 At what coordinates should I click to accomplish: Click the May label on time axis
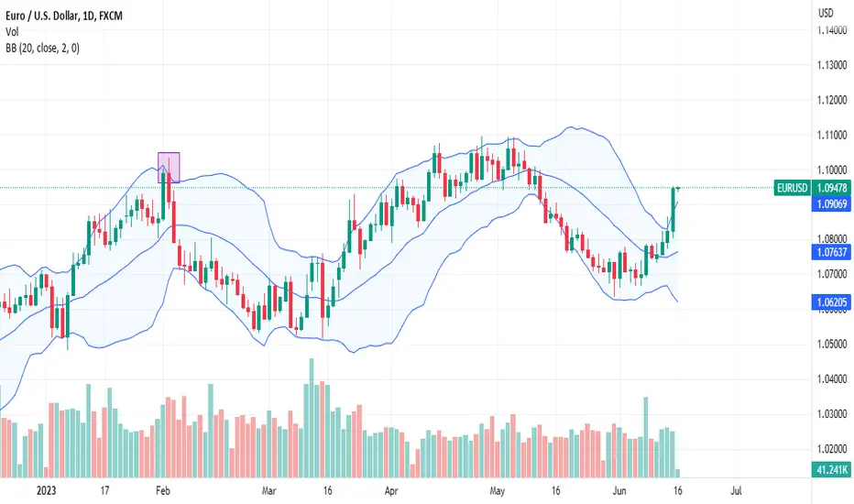[x=497, y=491]
